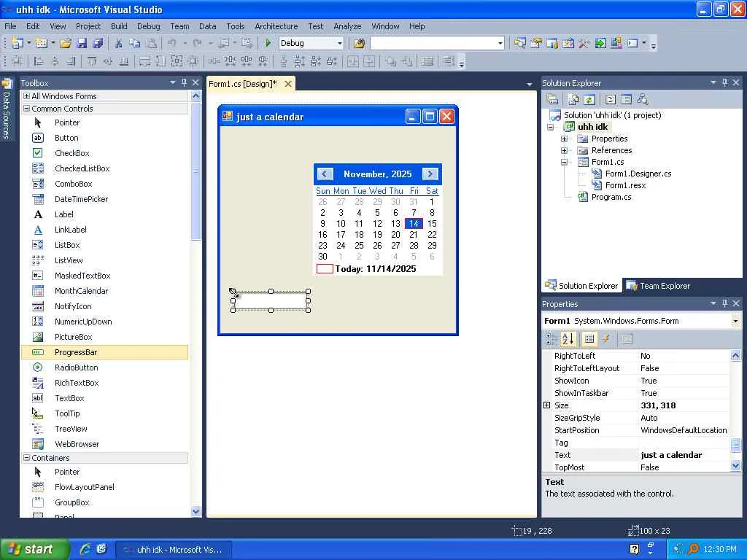Click Align Lefts in layout toolbar
This screenshot has width=747, height=560.
click(x=39, y=61)
